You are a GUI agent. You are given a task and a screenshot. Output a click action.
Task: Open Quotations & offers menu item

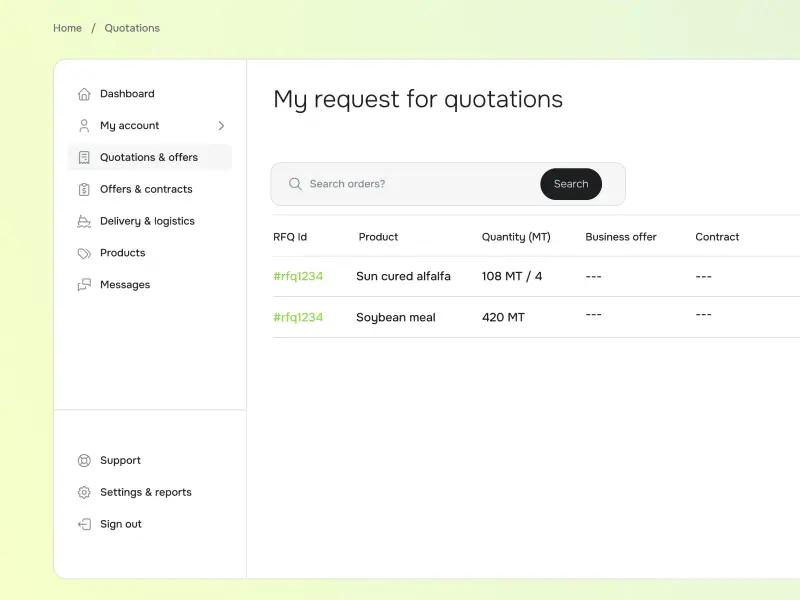coord(149,157)
